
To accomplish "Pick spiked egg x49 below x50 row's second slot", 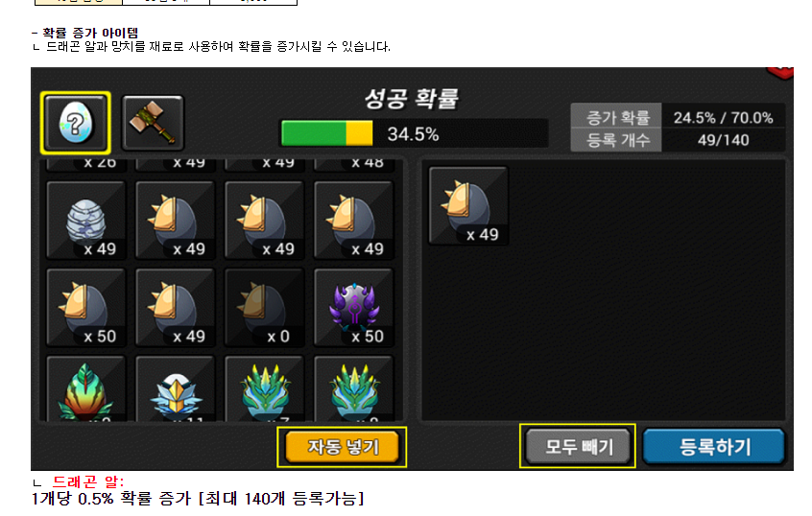I will (175, 308).
